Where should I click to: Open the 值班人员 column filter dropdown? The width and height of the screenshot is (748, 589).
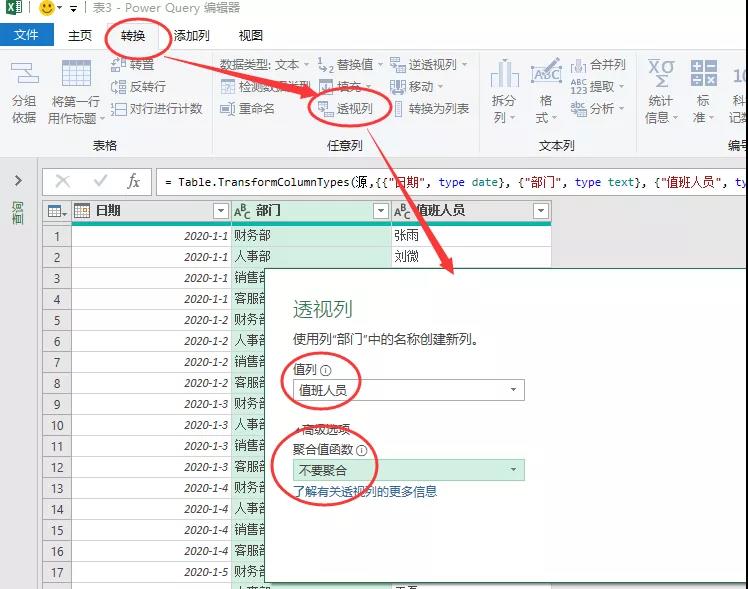click(x=541, y=211)
